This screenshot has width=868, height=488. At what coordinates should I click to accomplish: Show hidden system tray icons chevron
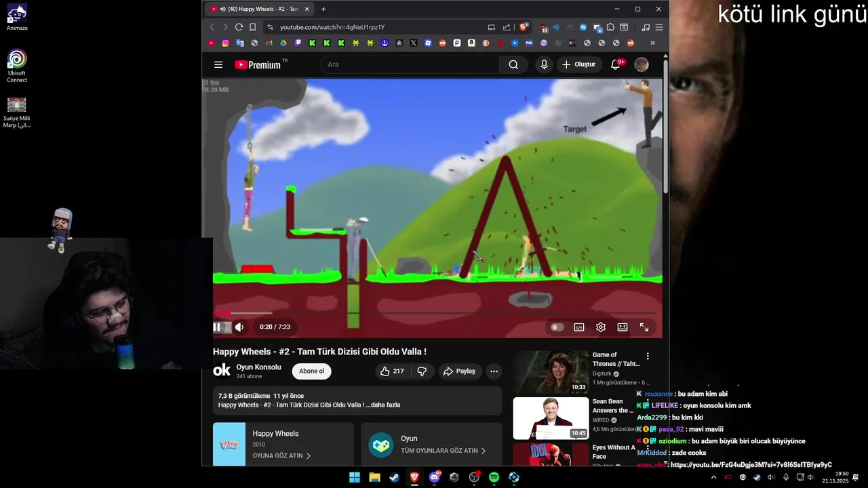[713, 477]
